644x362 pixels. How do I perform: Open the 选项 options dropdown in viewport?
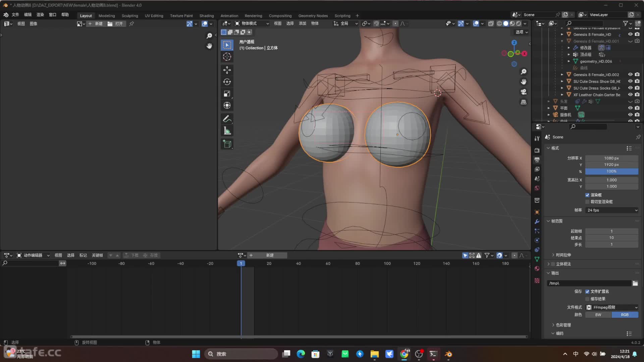pos(522,32)
